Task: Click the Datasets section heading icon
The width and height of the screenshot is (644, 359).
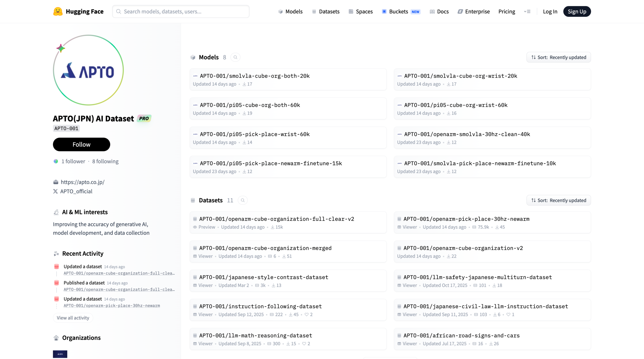Action: point(193,200)
